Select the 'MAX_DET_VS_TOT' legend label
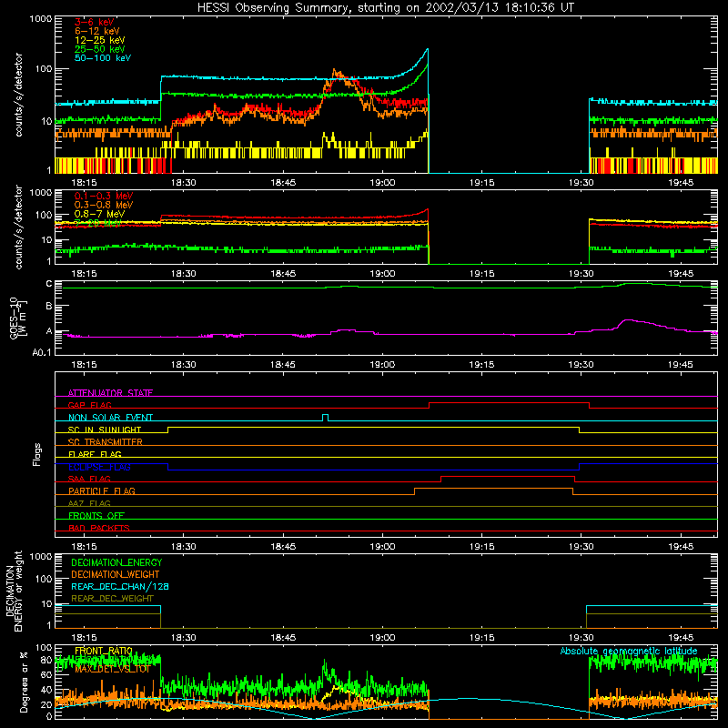Viewport: 728px width, 728px height. coord(112,669)
